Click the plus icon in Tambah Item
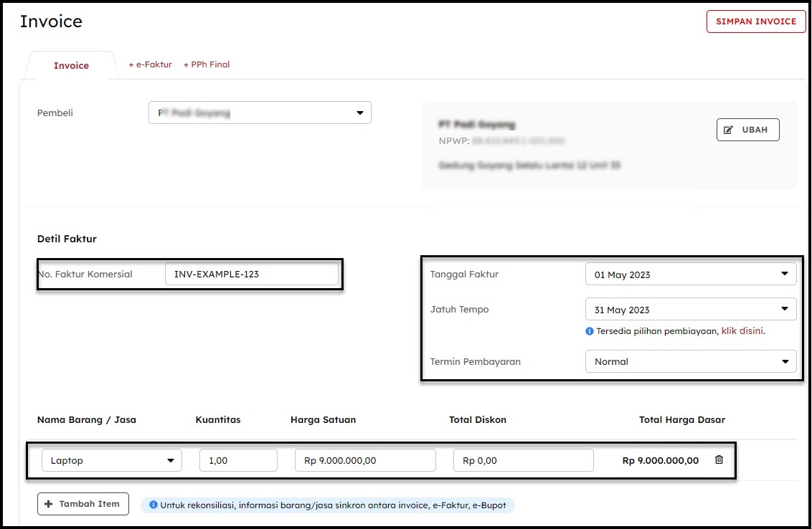This screenshot has width=812, height=529. point(49,504)
